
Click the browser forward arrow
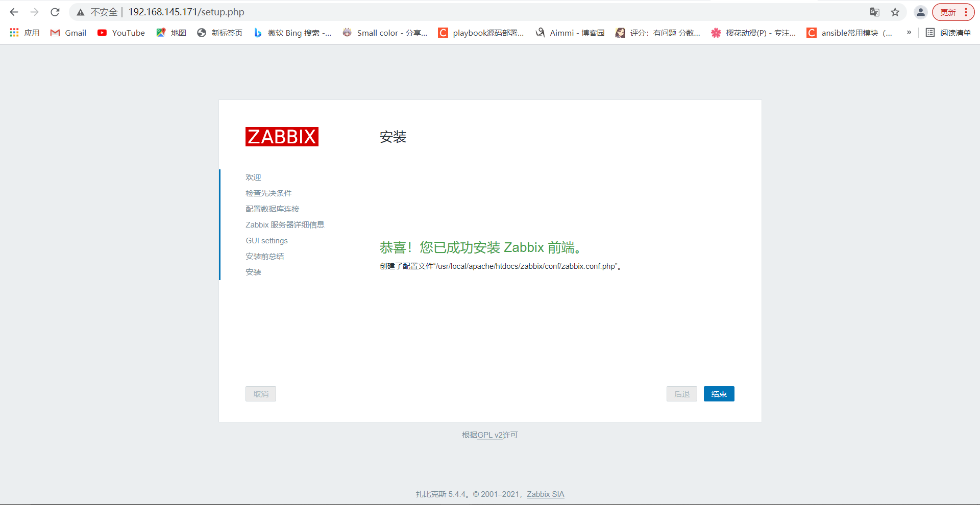(x=35, y=12)
